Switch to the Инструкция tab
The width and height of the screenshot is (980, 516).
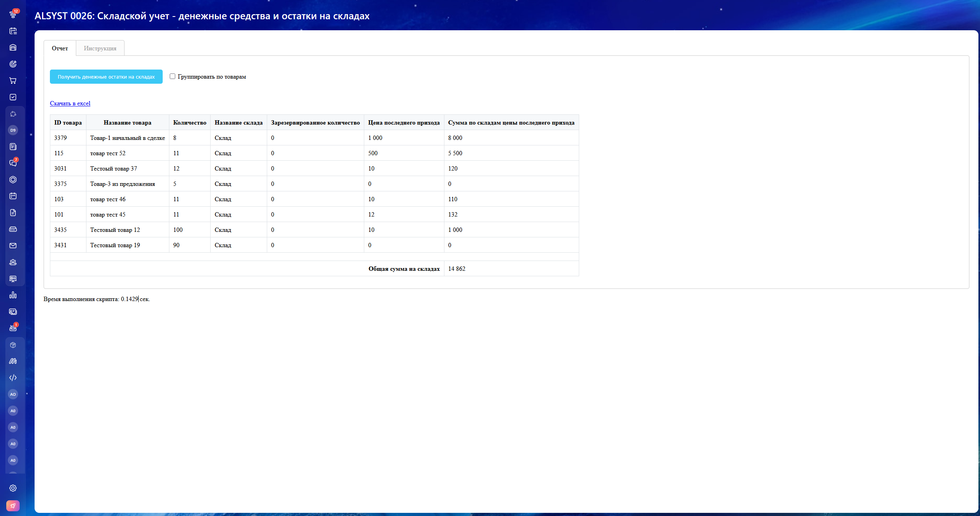coord(100,48)
